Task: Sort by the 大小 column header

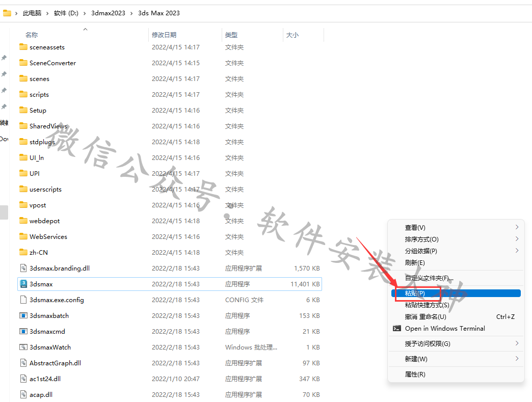Action: (292, 35)
